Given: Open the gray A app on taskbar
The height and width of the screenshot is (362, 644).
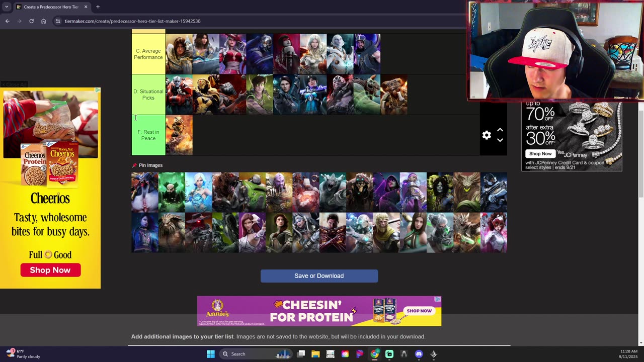Looking at the screenshot, I should [404, 354].
